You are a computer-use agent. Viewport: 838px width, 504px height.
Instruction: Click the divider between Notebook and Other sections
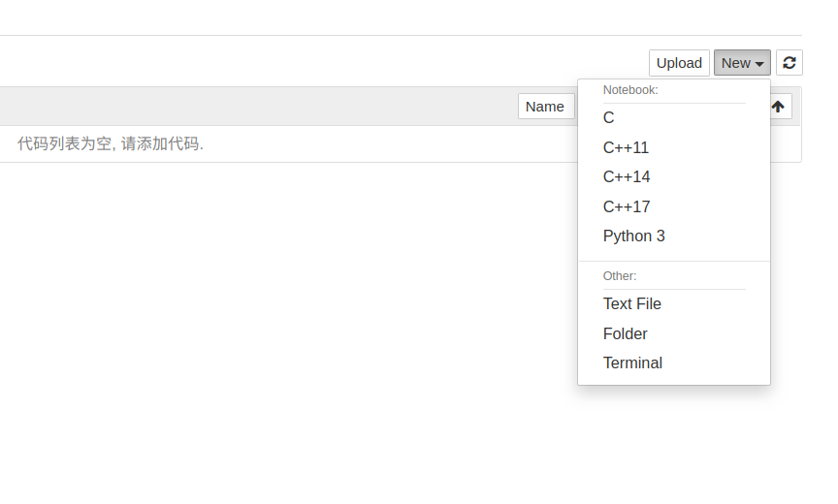click(674, 261)
